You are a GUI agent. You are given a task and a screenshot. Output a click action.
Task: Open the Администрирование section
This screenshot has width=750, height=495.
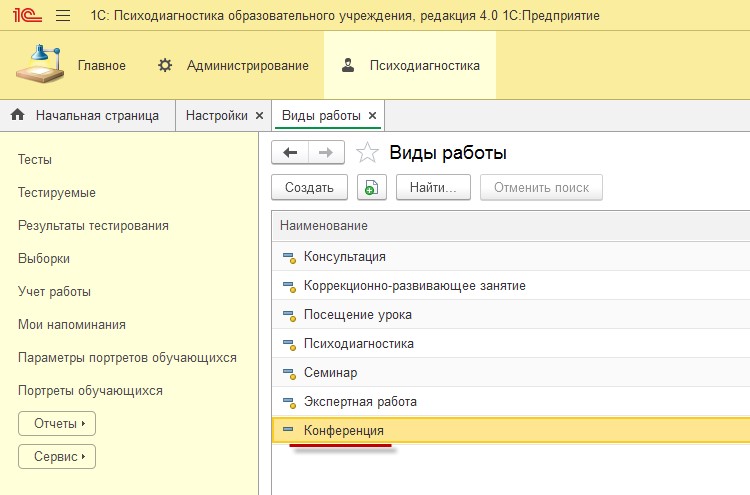[x=248, y=66]
